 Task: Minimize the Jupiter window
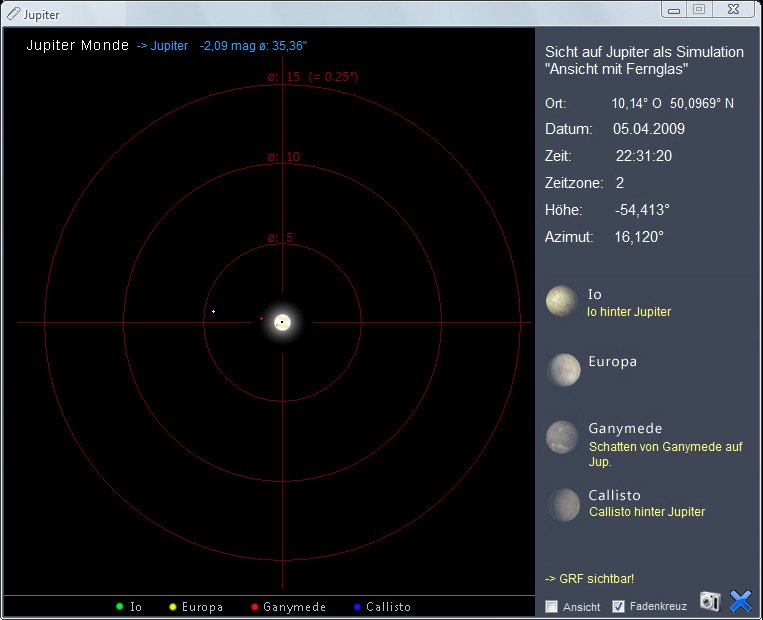(x=675, y=9)
